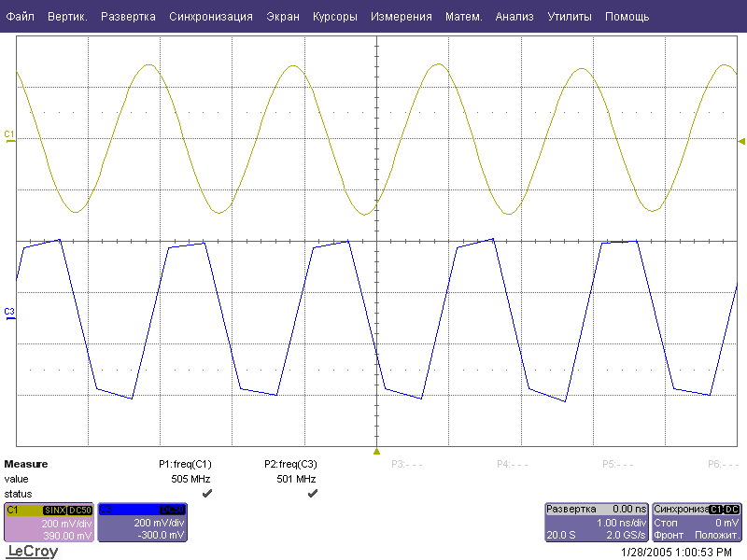Screen dimensions: 747x560
Task: Click the trigger level arrow on right edge
Action: (741, 141)
